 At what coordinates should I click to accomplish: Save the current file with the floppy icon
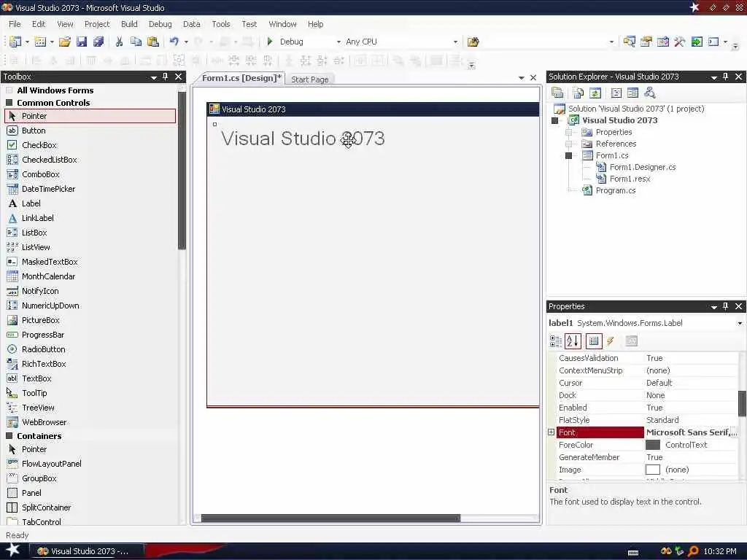(x=82, y=42)
